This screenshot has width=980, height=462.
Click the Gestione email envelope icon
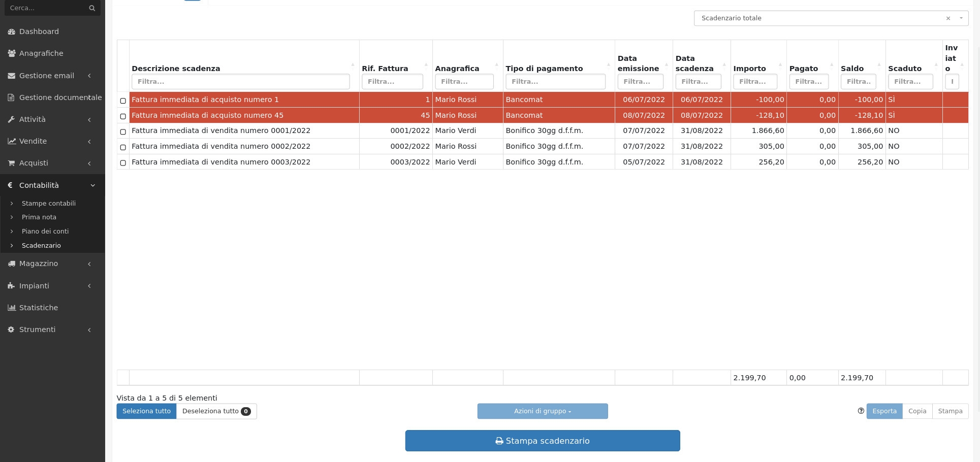pyautogui.click(x=11, y=76)
